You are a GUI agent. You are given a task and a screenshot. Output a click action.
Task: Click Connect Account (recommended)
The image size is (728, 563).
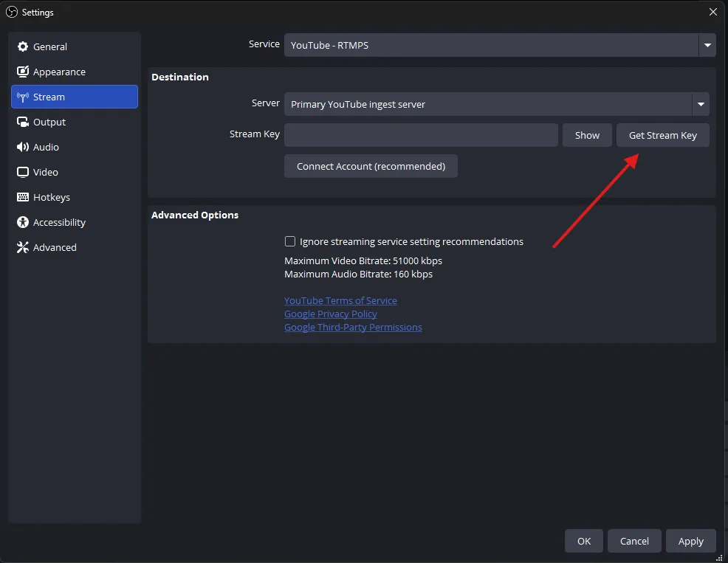tap(371, 166)
